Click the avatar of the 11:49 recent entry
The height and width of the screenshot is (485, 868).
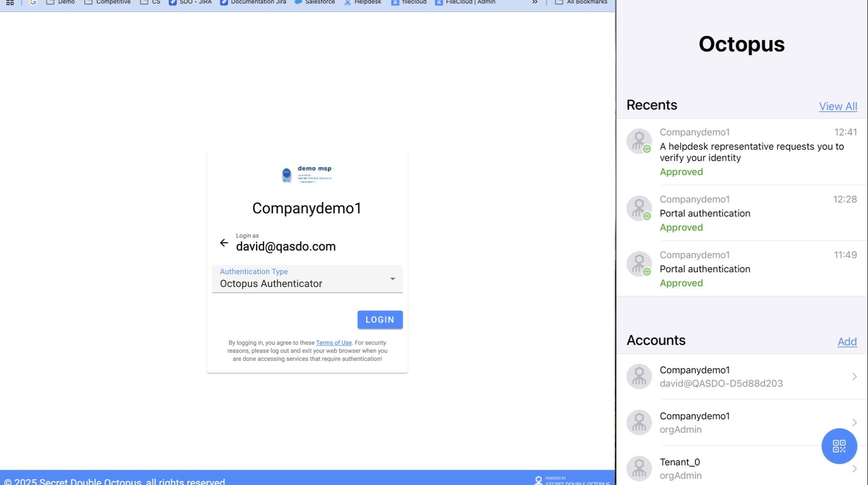tap(639, 264)
